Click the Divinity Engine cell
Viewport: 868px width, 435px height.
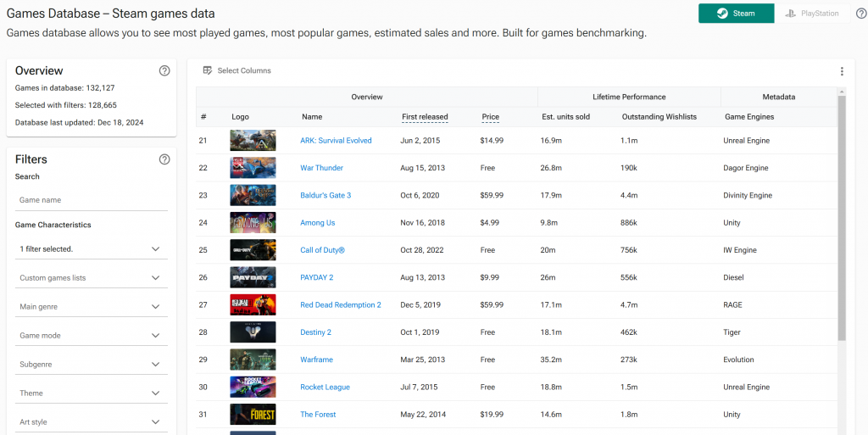coord(748,195)
